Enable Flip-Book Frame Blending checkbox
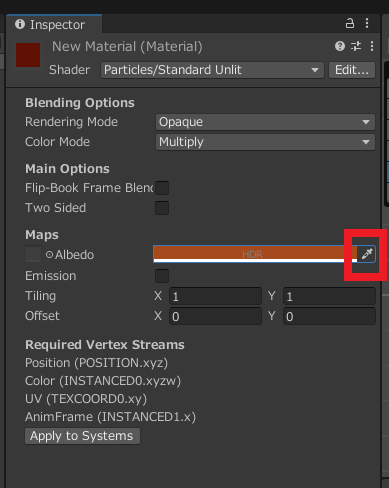 pyautogui.click(x=162, y=188)
